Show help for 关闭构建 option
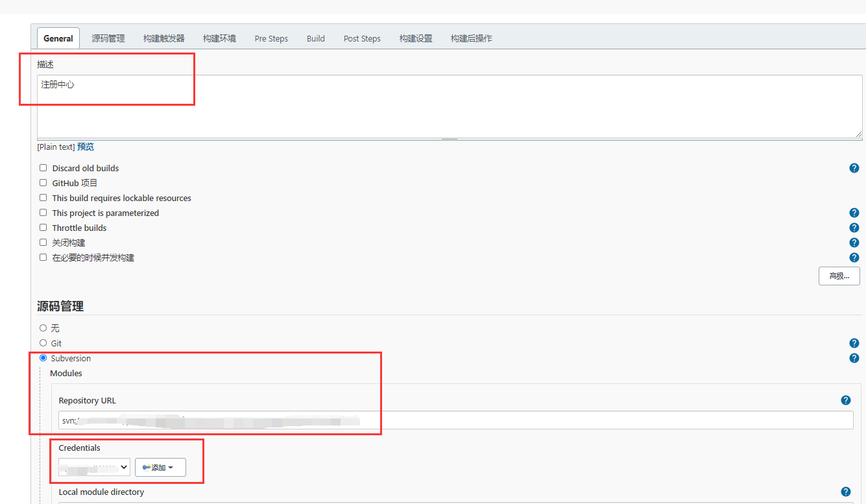The width and height of the screenshot is (866, 504). 854,242
